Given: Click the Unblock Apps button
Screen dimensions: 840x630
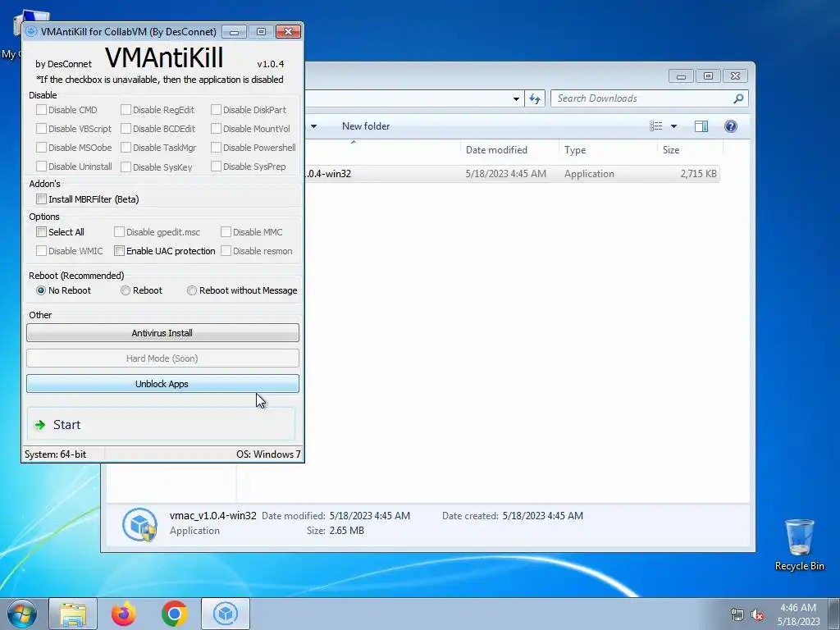Looking at the screenshot, I should coord(162,384).
